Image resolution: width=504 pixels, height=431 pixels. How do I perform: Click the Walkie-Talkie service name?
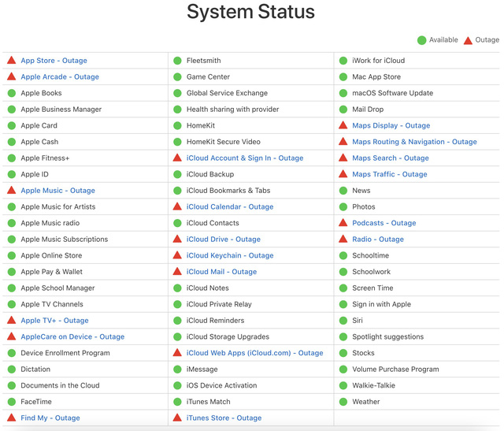373,385
